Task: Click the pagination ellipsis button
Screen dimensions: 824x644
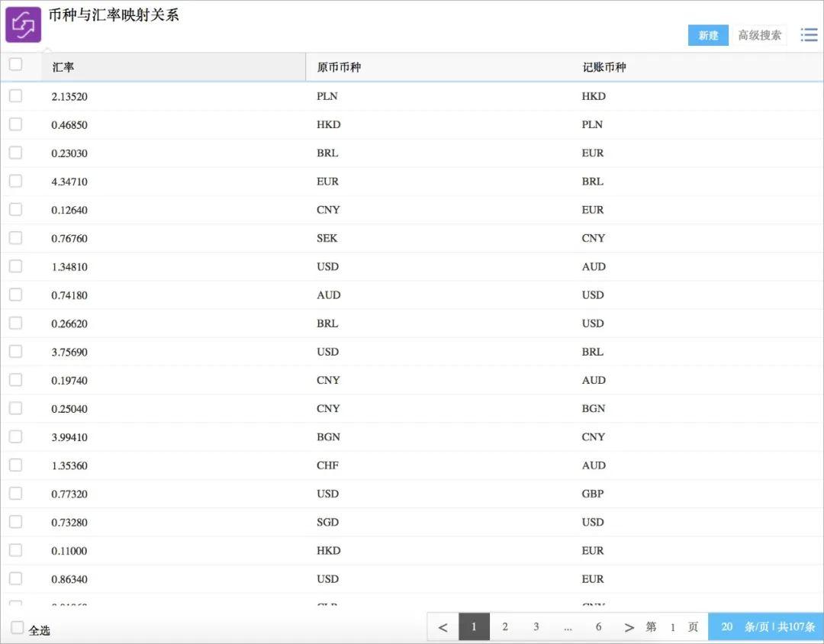Action: [568, 627]
